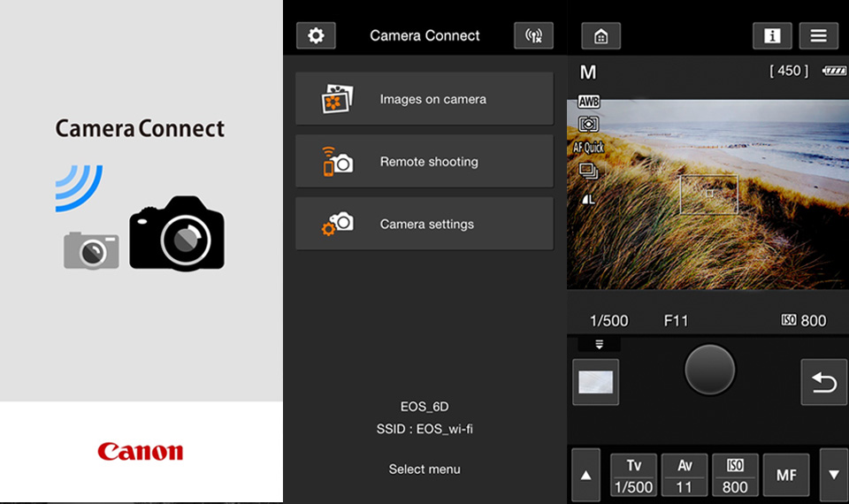The image size is (849, 504).
Task: Tap the metering mode icon
Action: [x=588, y=125]
